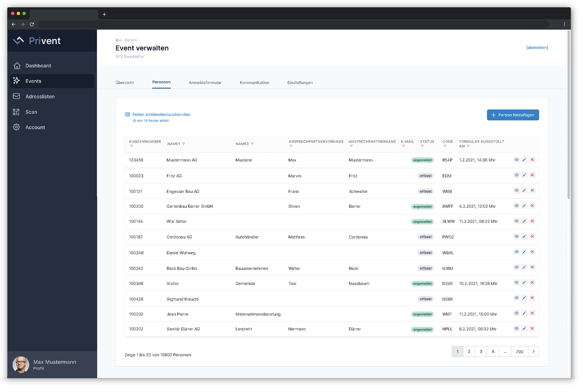Viewport: 583px width, 392px height.
Task: Edit the Jean Pierre row
Action: (524, 313)
